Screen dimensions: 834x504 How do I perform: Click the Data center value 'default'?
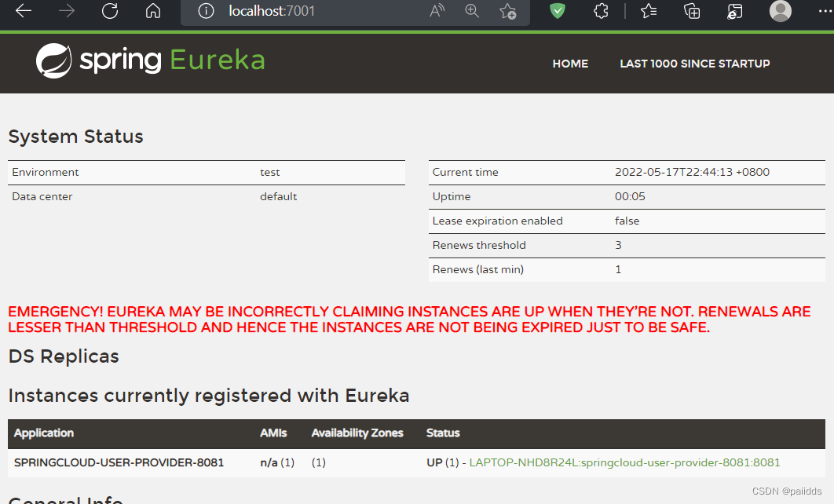[278, 197]
